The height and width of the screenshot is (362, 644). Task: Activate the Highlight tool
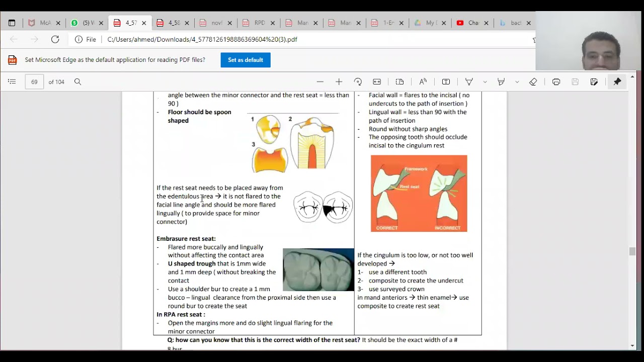(501, 82)
